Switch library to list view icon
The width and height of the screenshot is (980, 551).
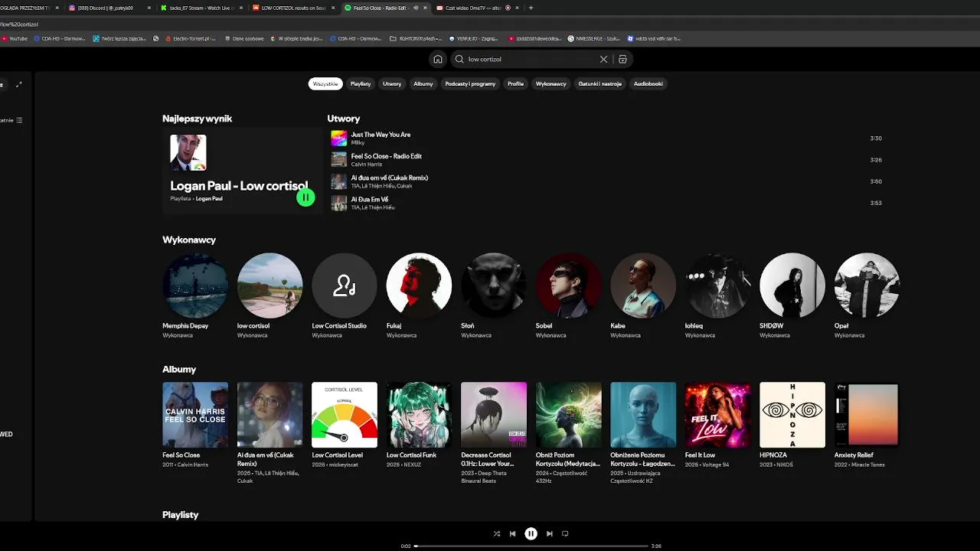(x=19, y=120)
